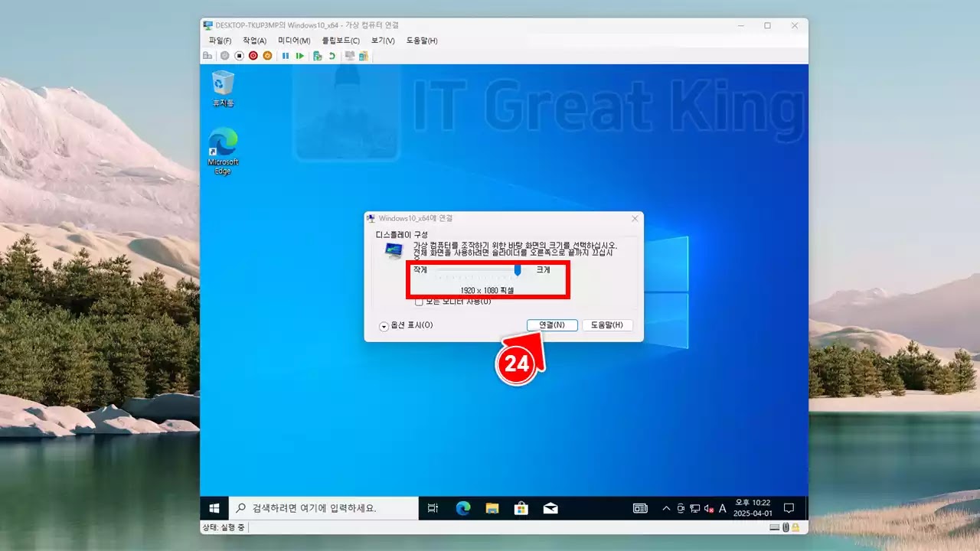Click the Ctrl+Alt+Del toolbar icon
Image resolution: width=980 pixels, height=551 pixels.
(207, 56)
